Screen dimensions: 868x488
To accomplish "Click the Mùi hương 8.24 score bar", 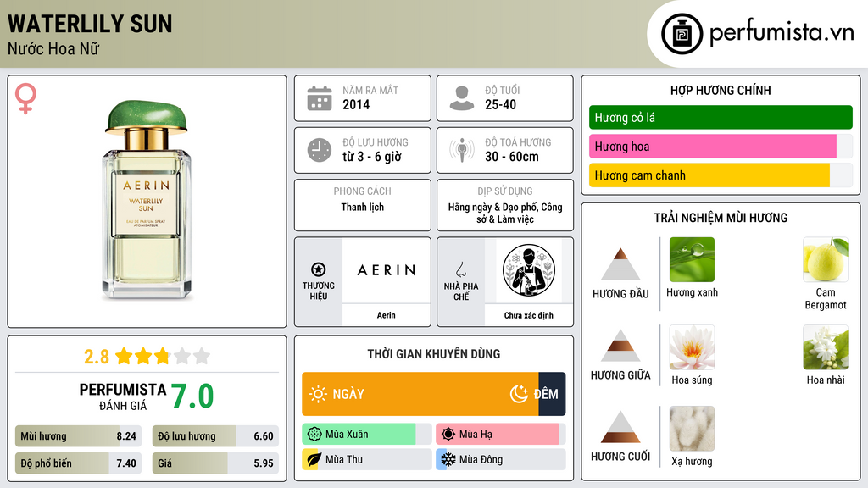I will point(78,436).
